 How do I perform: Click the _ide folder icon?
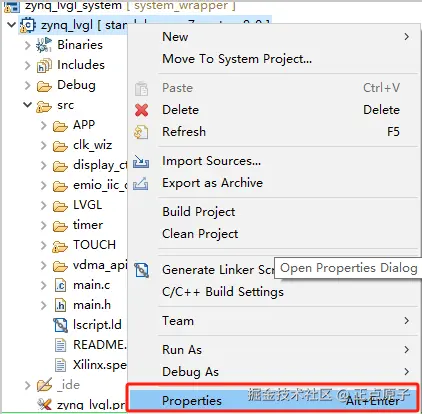[44, 385]
